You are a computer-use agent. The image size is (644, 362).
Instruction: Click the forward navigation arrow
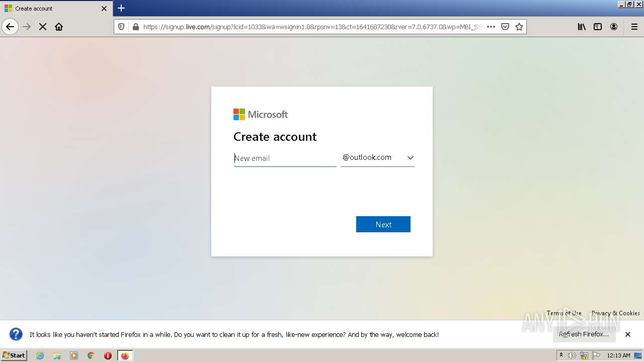27,27
